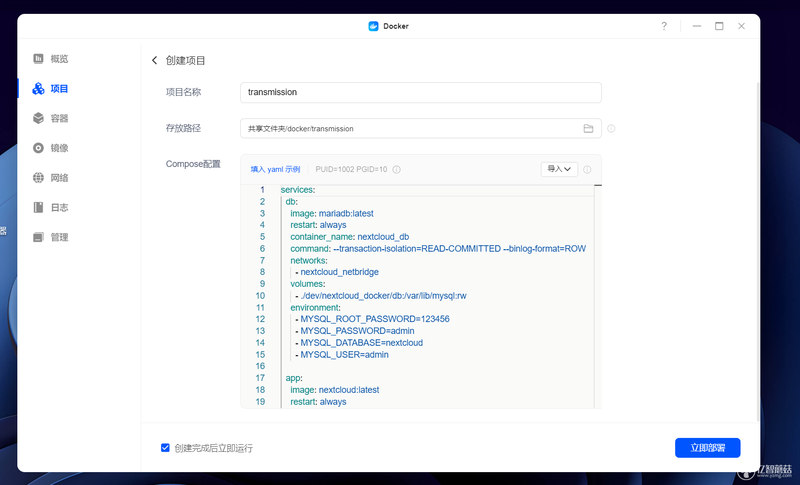
Task: Click info icon next to 存放路径
Action: [x=611, y=129]
